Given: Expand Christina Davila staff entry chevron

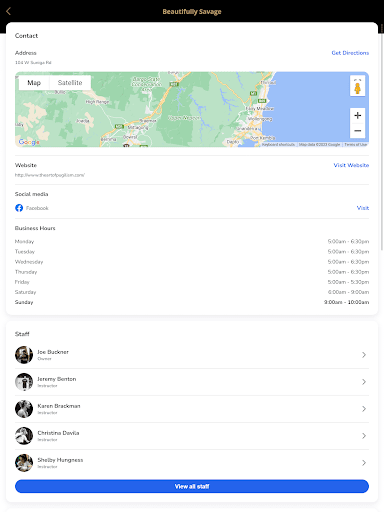Looking at the screenshot, I should pyautogui.click(x=364, y=436).
